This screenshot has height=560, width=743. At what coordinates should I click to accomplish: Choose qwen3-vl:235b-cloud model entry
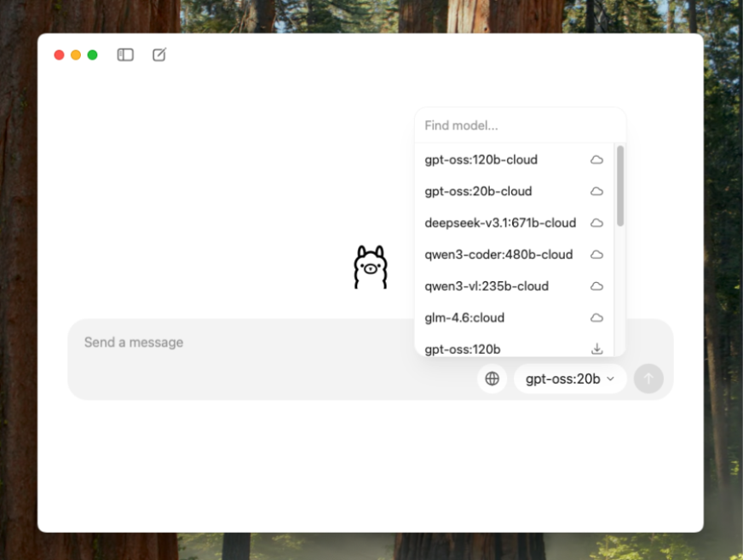(x=487, y=286)
